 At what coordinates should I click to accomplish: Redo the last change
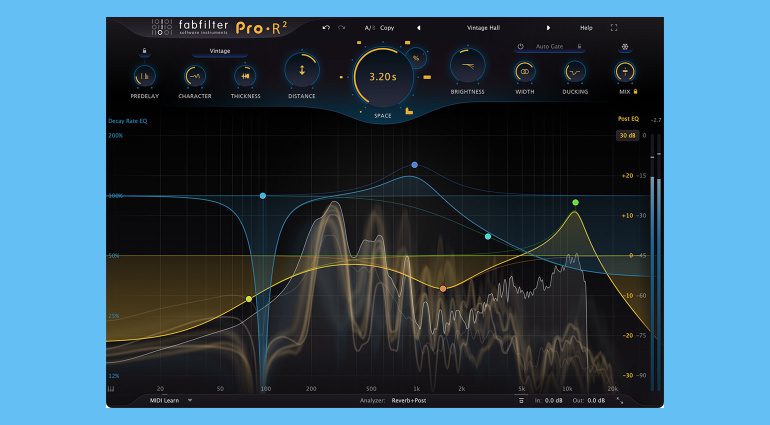(341, 28)
